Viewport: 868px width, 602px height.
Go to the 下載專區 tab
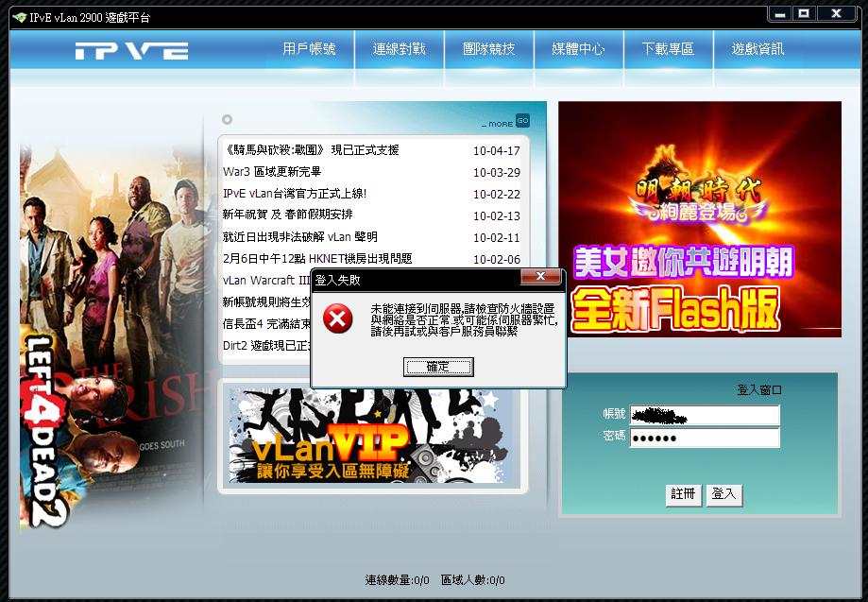coord(668,49)
